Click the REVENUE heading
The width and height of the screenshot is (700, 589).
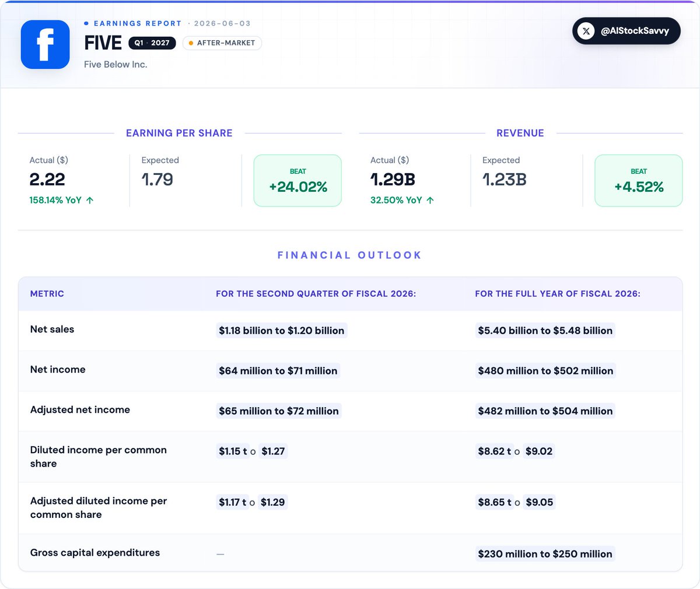(x=520, y=133)
